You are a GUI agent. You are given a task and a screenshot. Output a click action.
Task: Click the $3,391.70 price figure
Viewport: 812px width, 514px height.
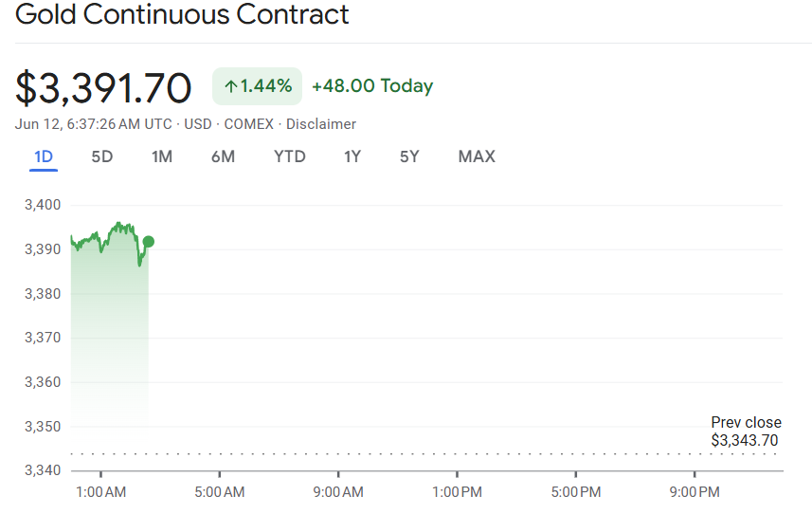103,88
